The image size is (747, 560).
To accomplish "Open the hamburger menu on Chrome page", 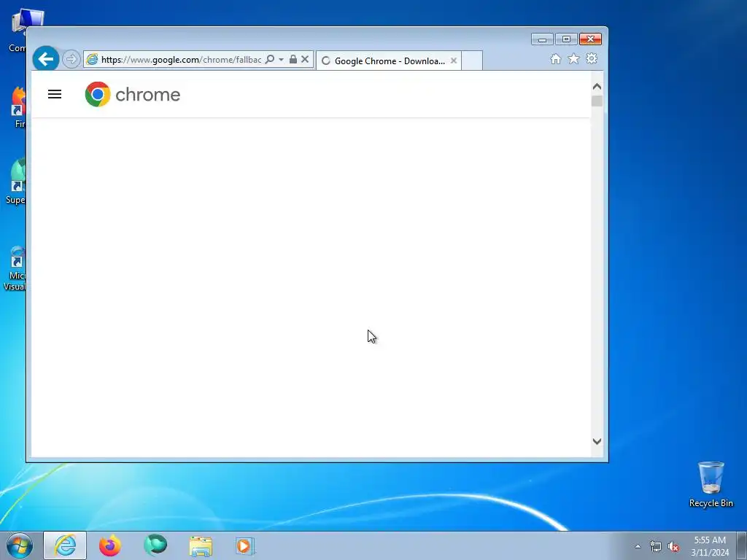I will coord(55,94).
